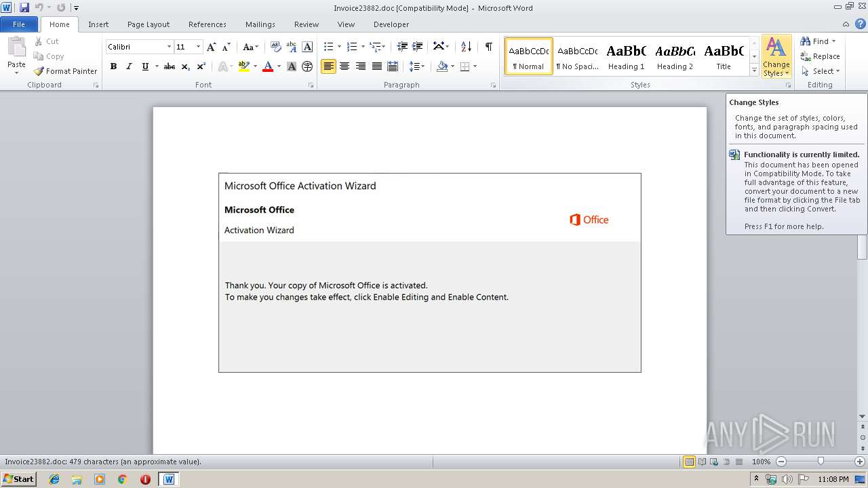Open the File tab
Screen dimensions: 868x488
19,24
